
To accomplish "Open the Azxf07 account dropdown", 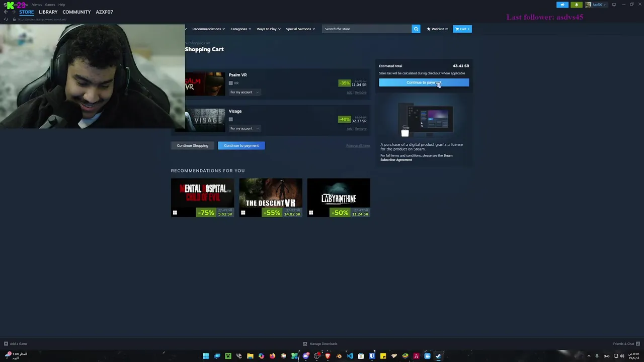I will click(598, 5).
